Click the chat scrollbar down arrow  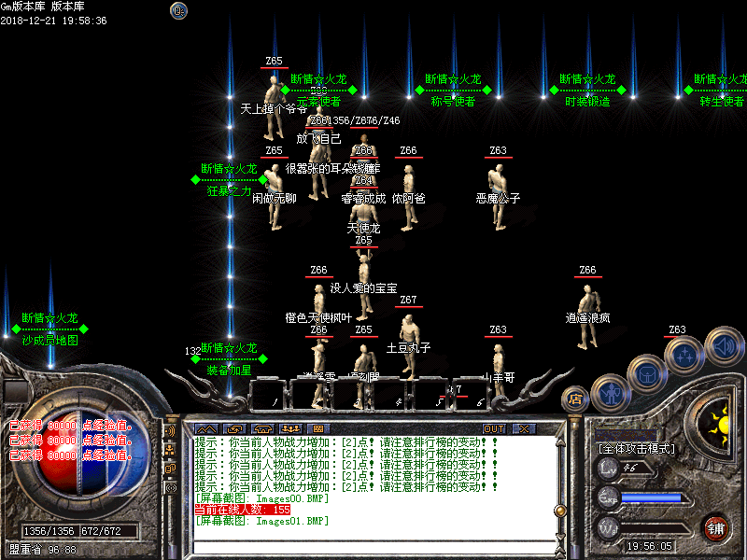coord(561,538)
